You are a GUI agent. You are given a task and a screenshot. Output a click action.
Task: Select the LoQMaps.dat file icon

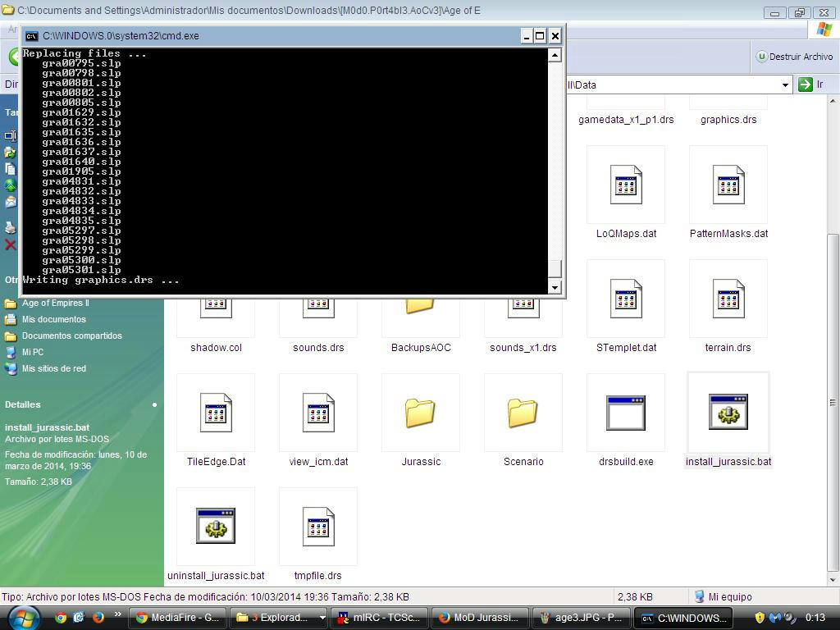(x=626, y=185)
